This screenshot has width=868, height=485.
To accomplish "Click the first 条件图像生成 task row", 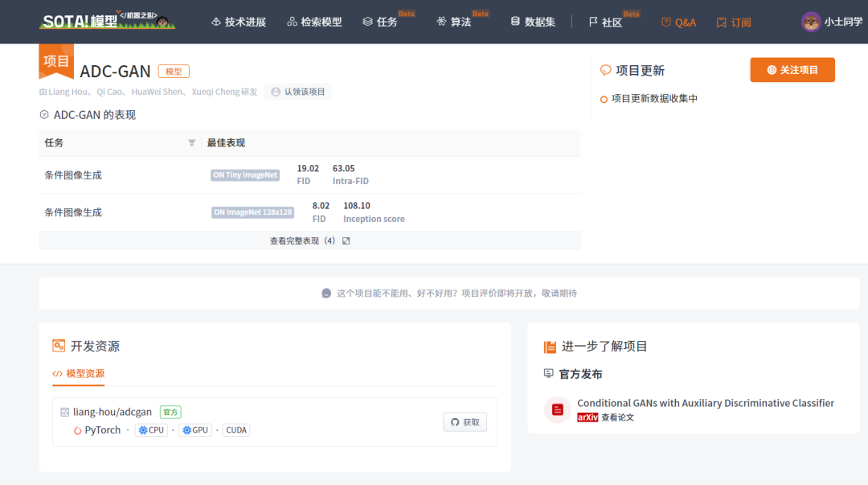I will click(x=309, y=175).
